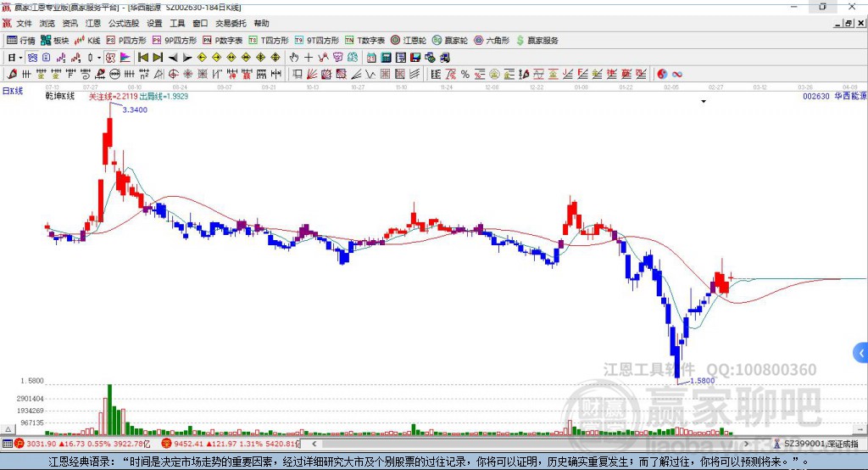The image size is (868, 470).
Task: Open the 9P四方形 tool
Action: coord(175,41)
